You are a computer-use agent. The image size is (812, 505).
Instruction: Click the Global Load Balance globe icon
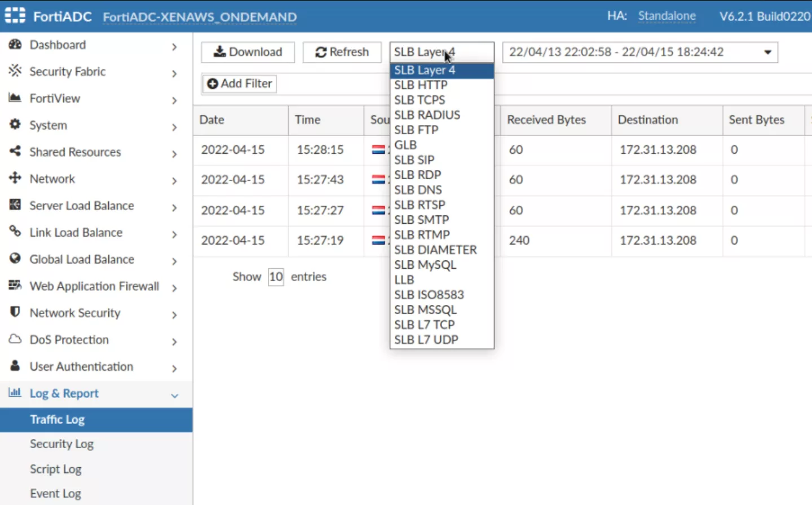click(x=15, y=259)
